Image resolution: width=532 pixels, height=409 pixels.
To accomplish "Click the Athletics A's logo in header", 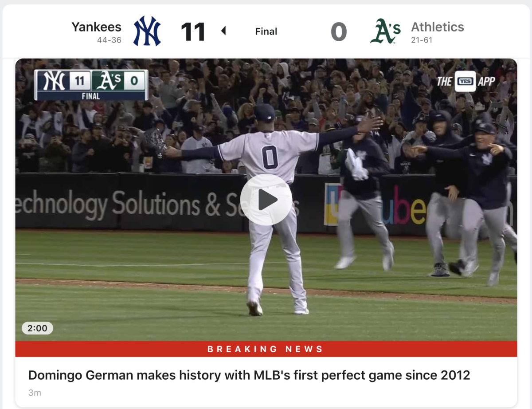I will (x=385, y=31).
